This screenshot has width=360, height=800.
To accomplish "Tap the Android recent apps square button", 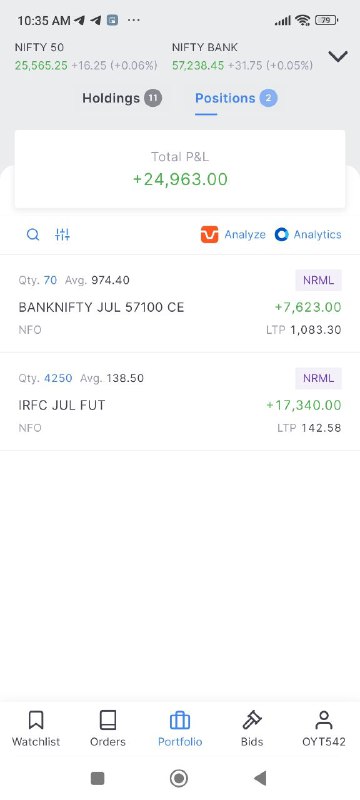I will click(x=97, y=778).
